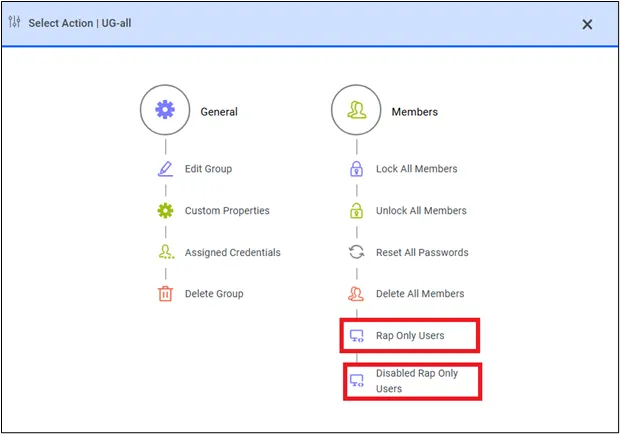Click the Unlock All Members open-lock icon

click(x=357, y=211)
